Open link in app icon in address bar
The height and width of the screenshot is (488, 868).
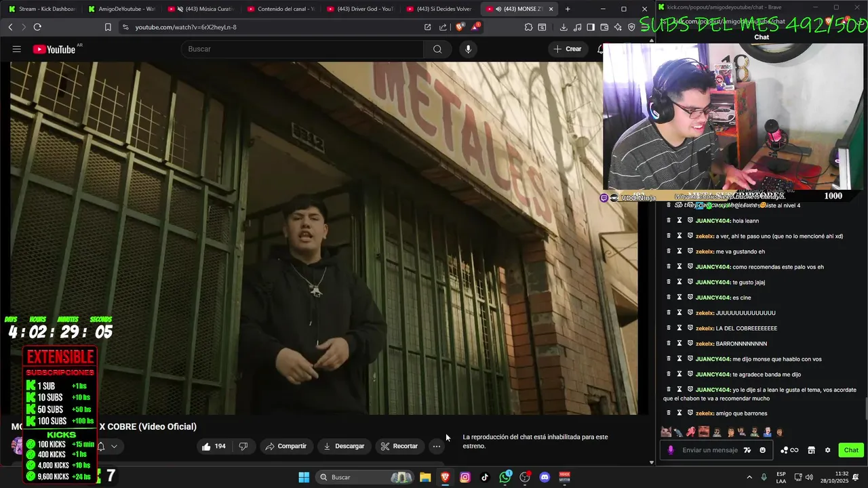(427, 27)
